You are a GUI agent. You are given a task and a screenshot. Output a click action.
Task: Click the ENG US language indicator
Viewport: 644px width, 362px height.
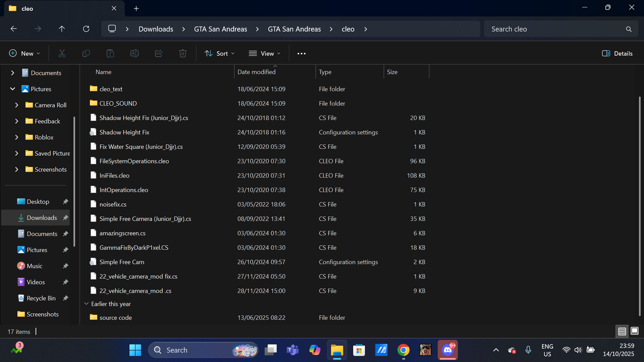(547, 350)
